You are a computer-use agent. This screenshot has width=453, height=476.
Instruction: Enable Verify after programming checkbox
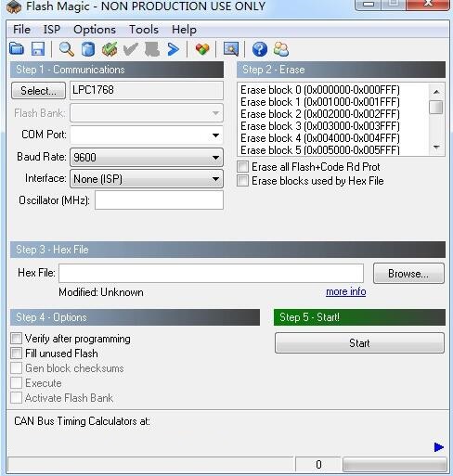pos(17,339)
